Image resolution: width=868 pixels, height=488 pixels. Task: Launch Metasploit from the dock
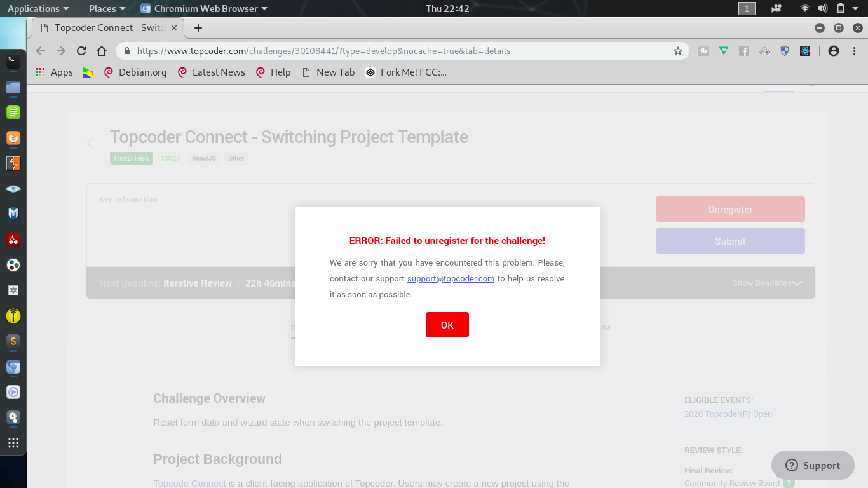click(13, 214)
